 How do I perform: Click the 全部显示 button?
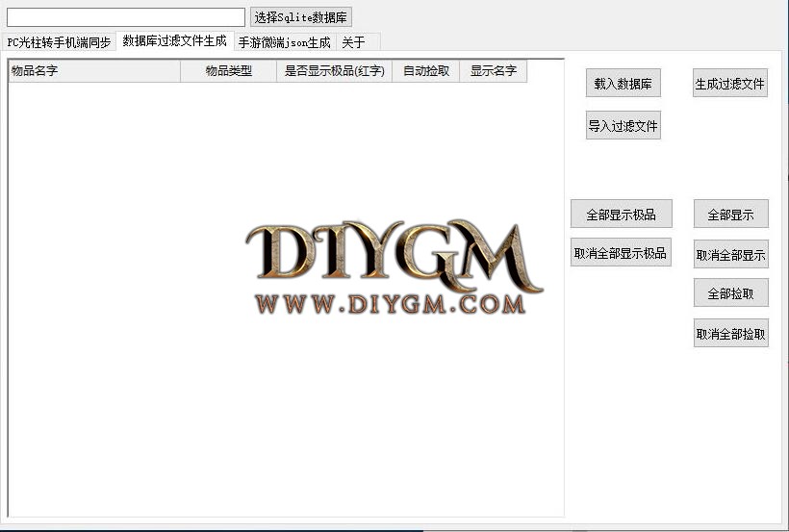(730, 214)
